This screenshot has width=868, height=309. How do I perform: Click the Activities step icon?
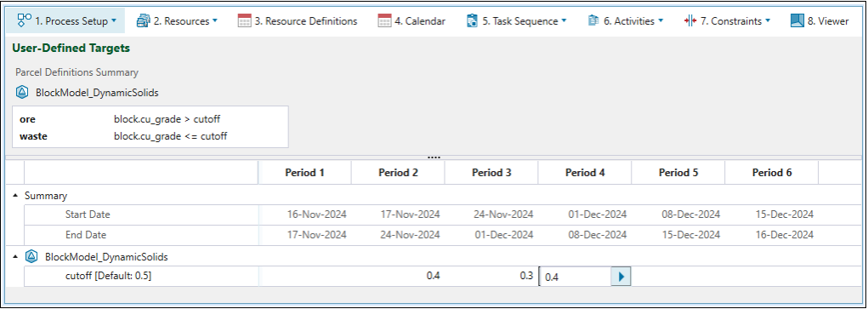[593, 21]
